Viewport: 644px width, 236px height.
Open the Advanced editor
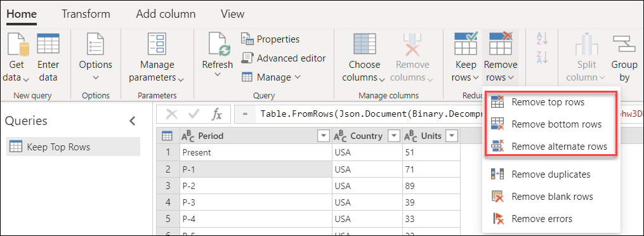point(284,58)
